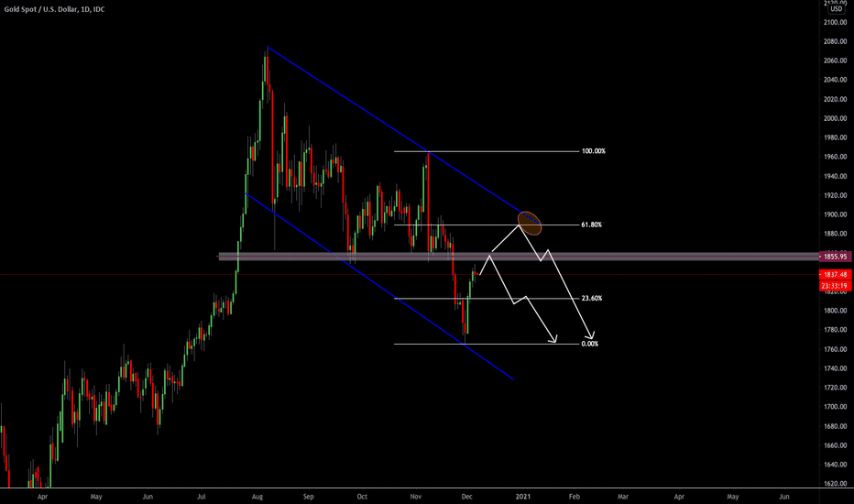This screenshot has width=854, height=504.
Task: Click the 23:33:19 countdown label
Action: (836, 286)
